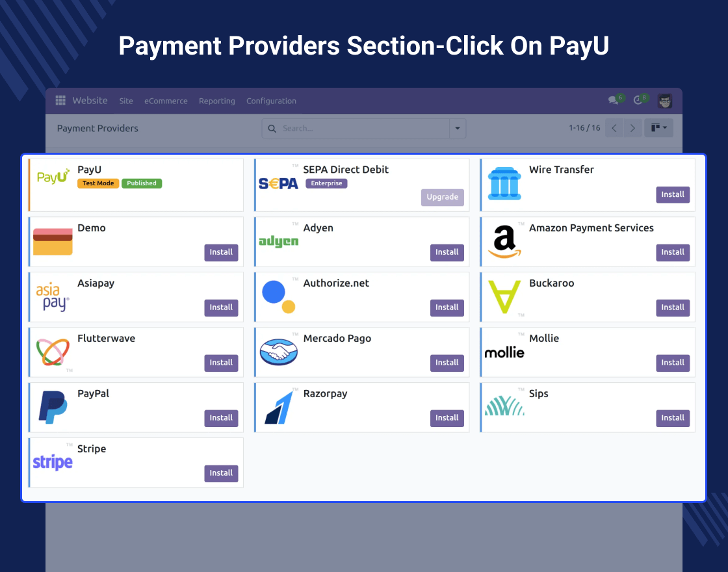Viewport: 728px width, 572px height.
Task: Click the Stripe logo
Action: [x=53, y=462]
